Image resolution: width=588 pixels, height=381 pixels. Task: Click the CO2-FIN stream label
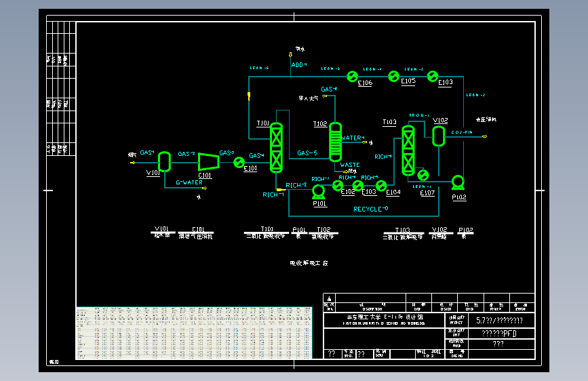click(x=462, y=132)
